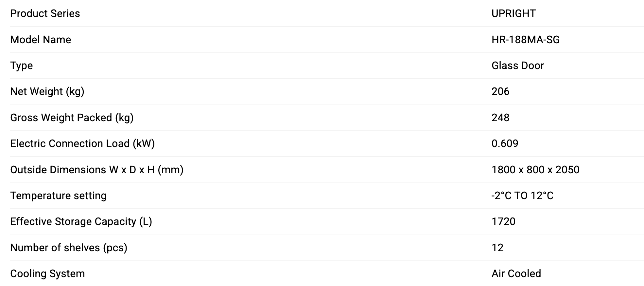Viewport: 644px width, 286px height.
Task: Click the Electric Connection Load (kW) label
Action: [x=82, y=143]
